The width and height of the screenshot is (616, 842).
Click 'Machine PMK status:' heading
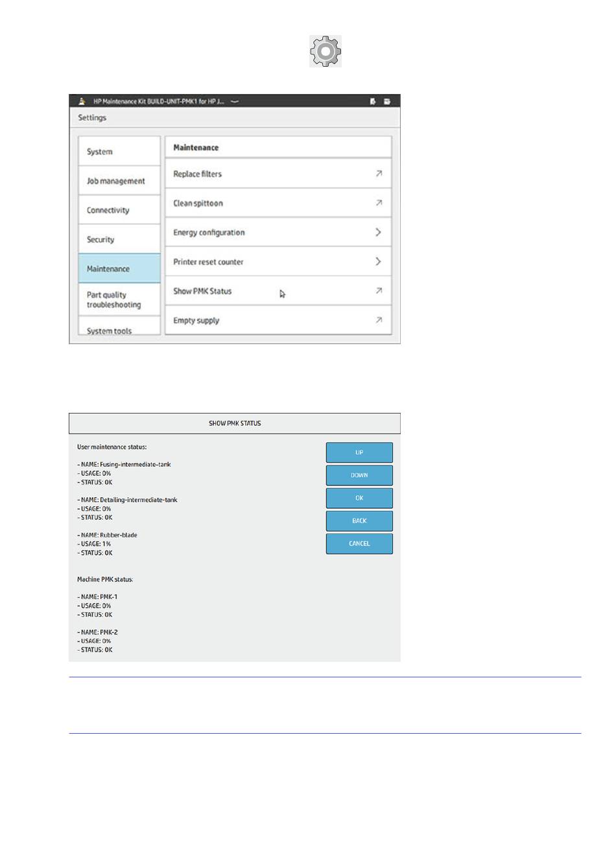pyautogui.click(x=105, y=579)
